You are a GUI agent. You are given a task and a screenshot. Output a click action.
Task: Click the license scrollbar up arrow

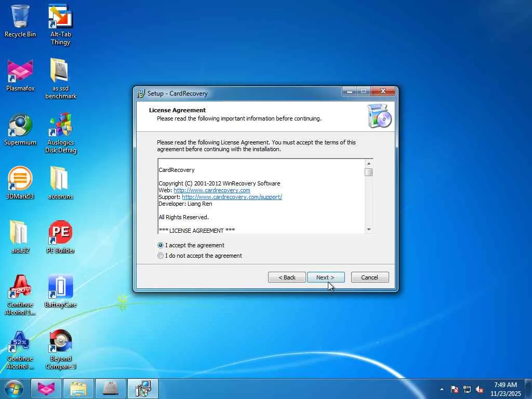(x=369, y=164)
